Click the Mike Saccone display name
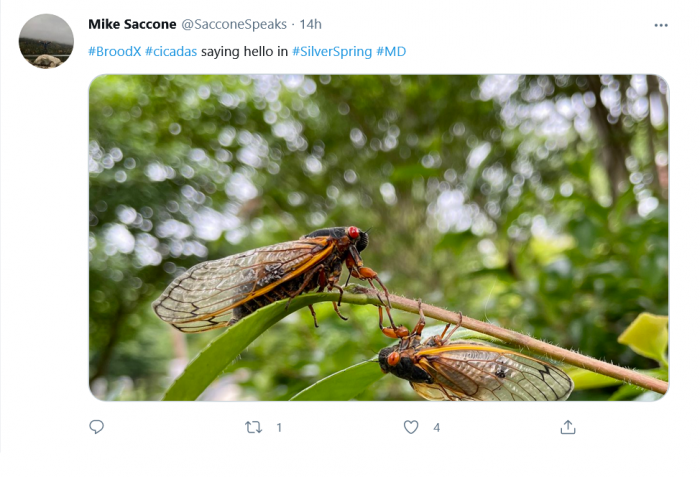 tap(132, 24)
